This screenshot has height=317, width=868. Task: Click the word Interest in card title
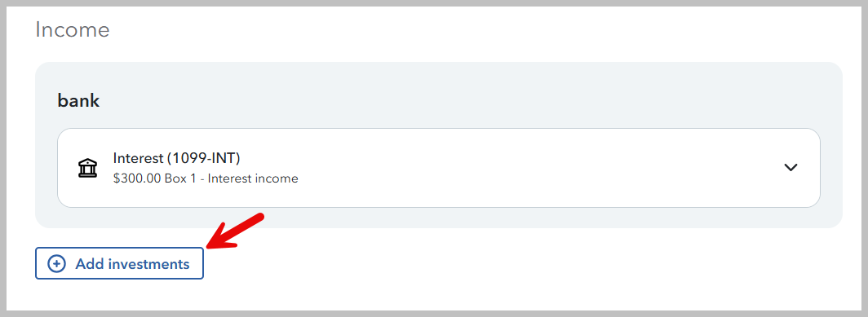(138, 158)
